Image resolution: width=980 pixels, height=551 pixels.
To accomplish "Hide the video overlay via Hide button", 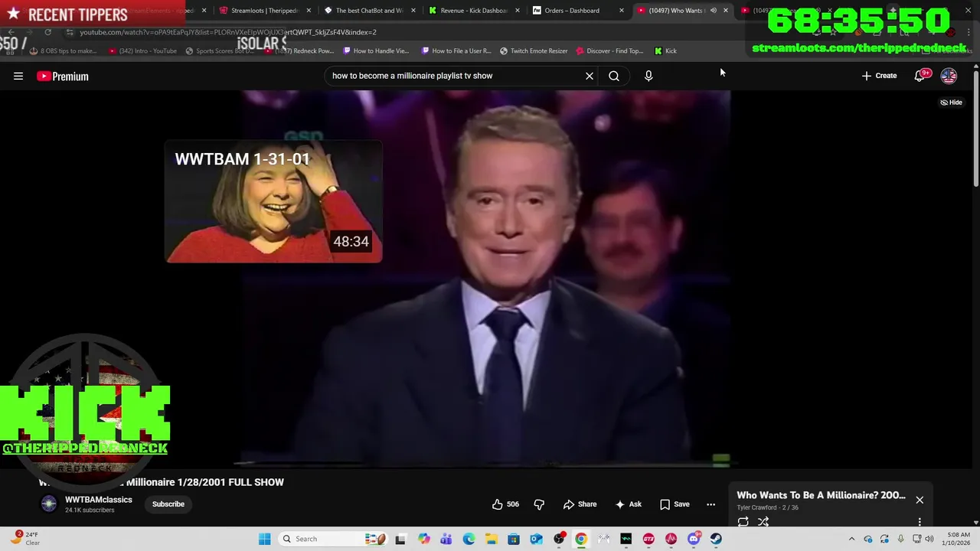I will pyautogui.click(x=952, y=103).
